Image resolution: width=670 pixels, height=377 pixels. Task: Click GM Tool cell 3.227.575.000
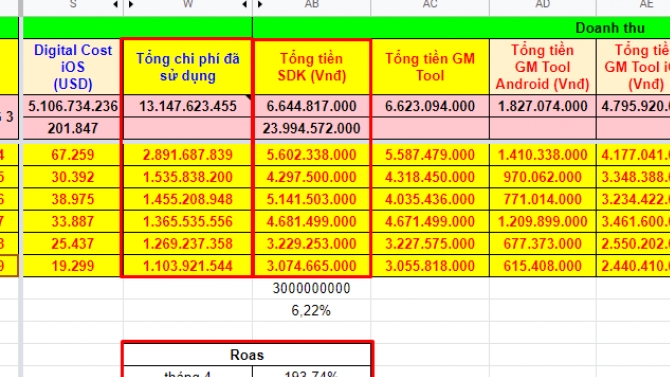coord(430,244)
